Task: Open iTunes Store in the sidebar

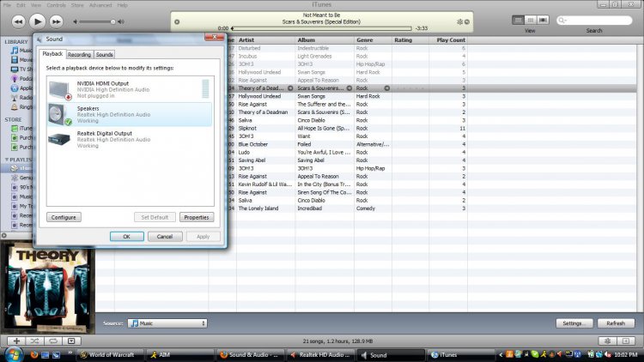Action: [21, 129]
